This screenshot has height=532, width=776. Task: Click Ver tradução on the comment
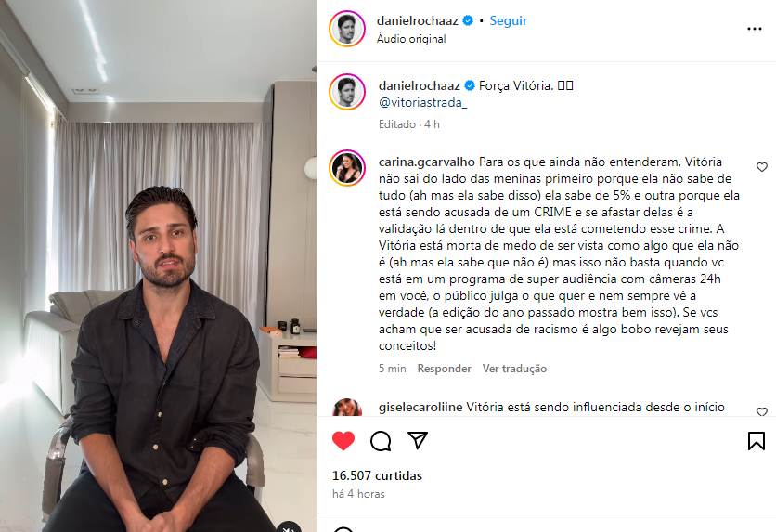click(x=514, y=369)
